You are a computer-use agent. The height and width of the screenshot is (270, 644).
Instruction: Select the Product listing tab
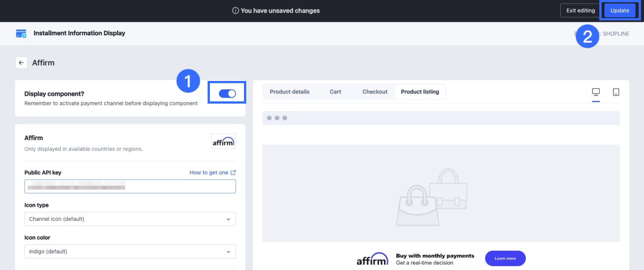420,92
